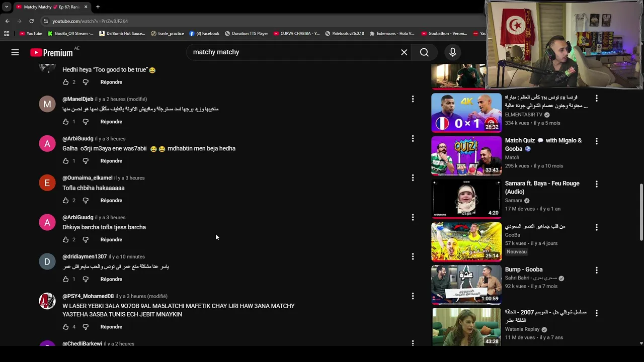The height and width of the screenshot is (362, 644).
Task: Open the YouTube bookmark
Action: (x=31, y=34)
